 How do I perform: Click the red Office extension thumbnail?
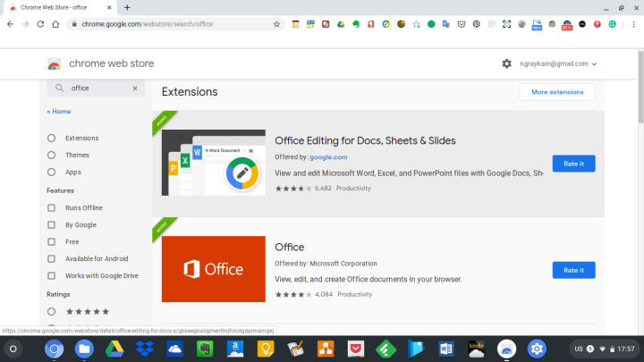click(x=214, y=269)
